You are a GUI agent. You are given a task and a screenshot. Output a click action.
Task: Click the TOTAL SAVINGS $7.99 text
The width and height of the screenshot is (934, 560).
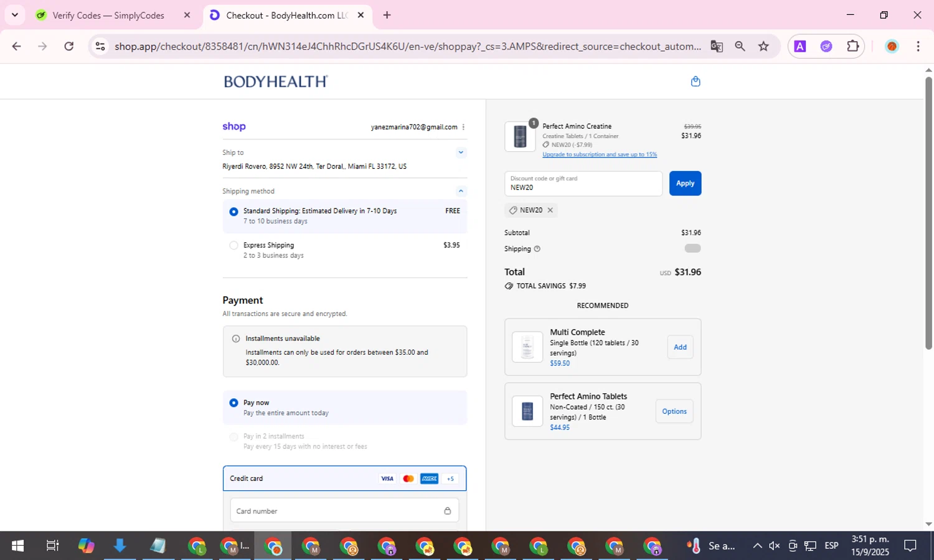point(551,286)
